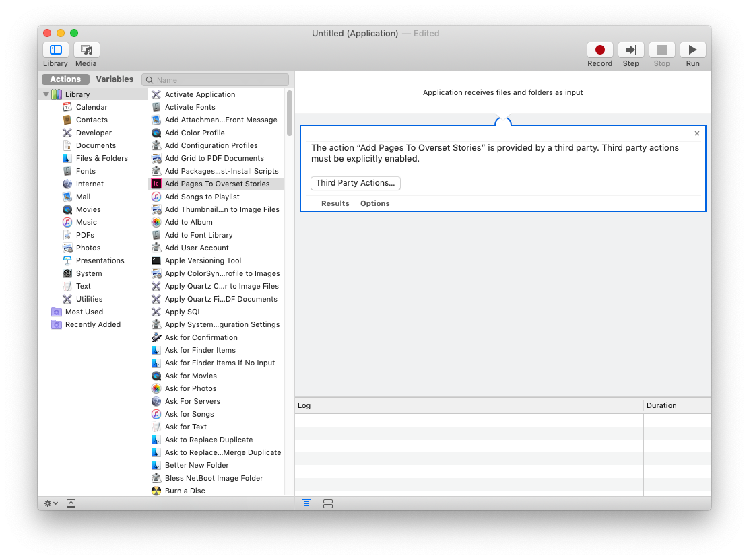Click the Name search field
This screenshot has height=560, width=749.
(x=216, y=79)
